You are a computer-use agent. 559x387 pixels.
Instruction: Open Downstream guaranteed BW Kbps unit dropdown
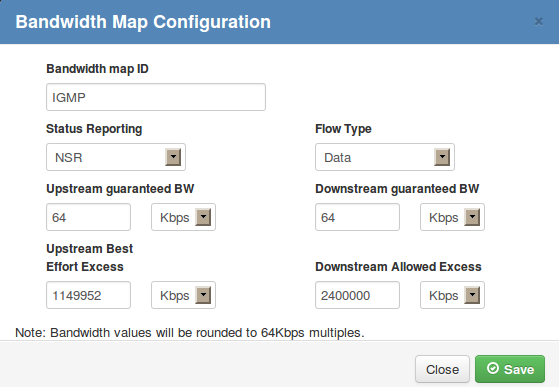point(452,217)
